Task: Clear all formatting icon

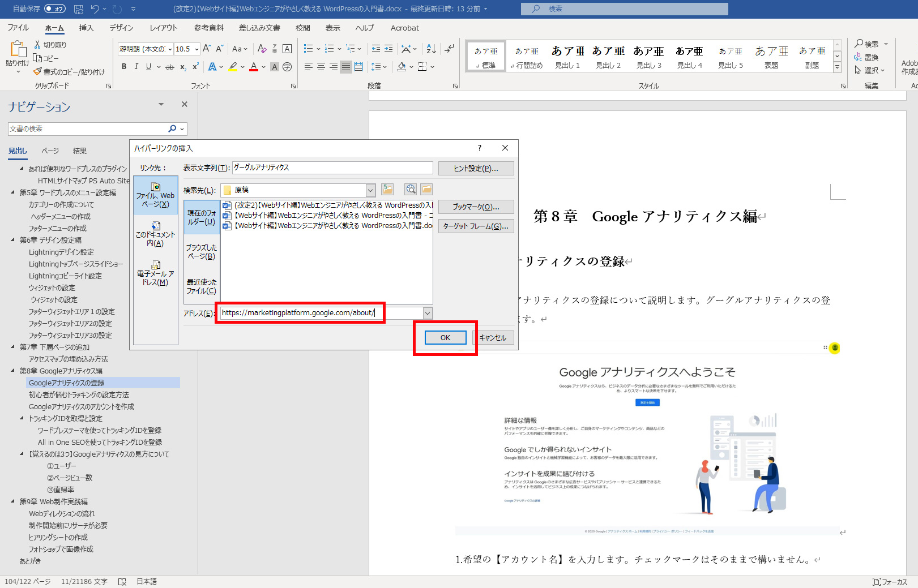Action: point(262,49)
